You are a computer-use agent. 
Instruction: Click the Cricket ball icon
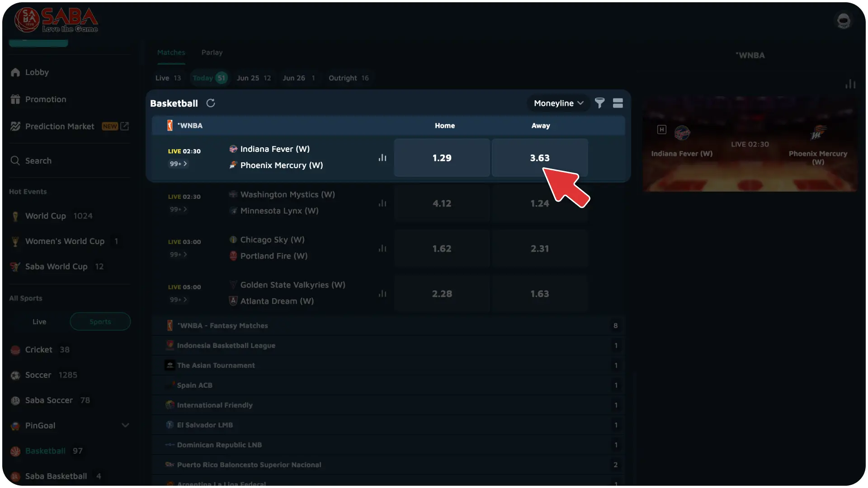[x=15, y=350]
